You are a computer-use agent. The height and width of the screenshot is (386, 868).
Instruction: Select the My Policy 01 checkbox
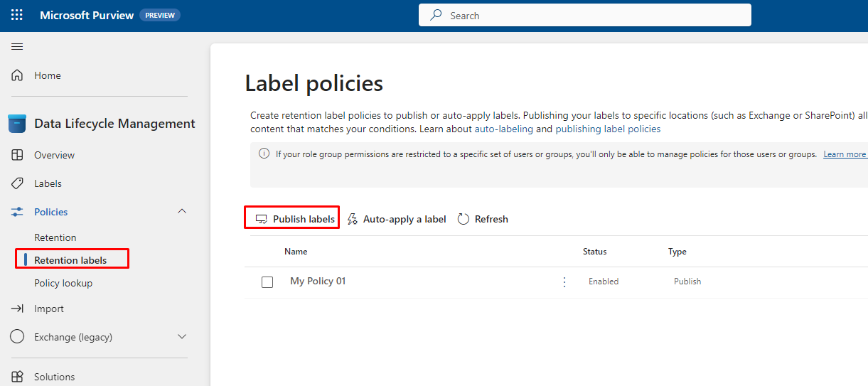click(267, 282)
